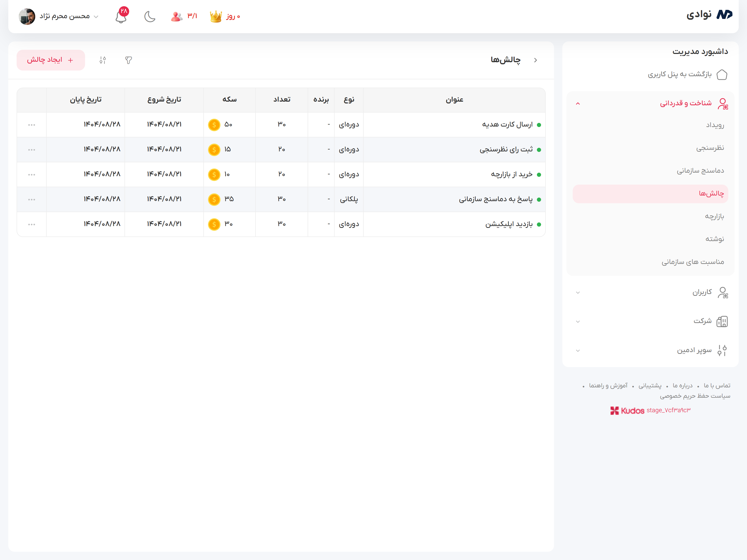Click the crown subscription icon

pyautogui.click(x=216, y=16)
